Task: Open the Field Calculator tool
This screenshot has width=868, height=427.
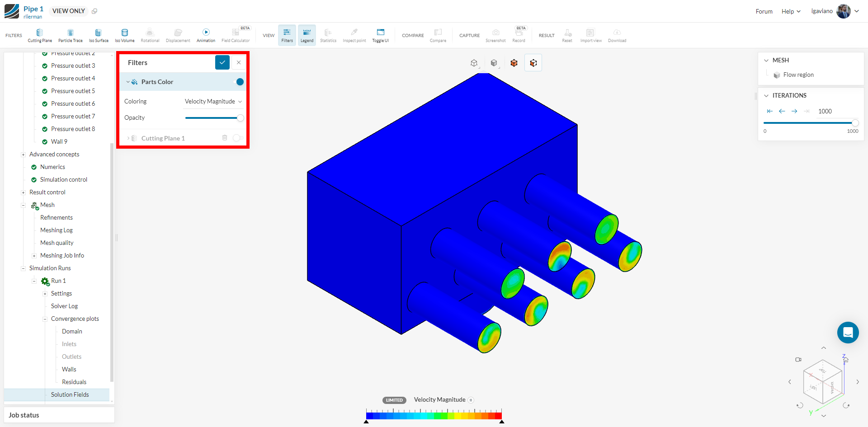Action: coord(236,35)
